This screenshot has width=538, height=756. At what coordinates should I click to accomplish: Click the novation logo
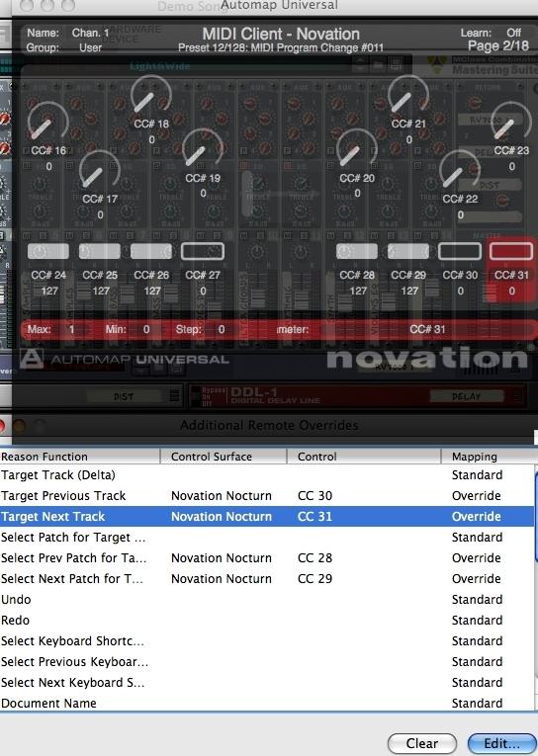click(x=427, y=359)
